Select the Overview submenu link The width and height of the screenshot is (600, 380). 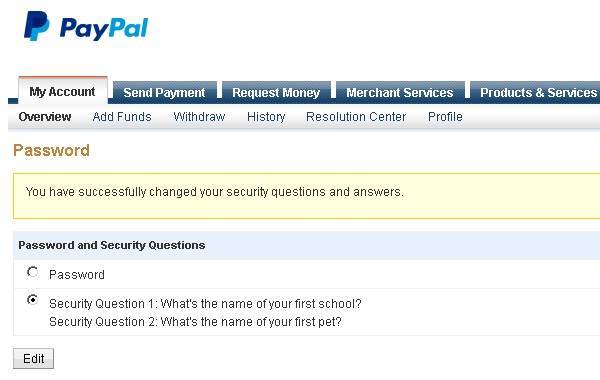pos(45,117)
